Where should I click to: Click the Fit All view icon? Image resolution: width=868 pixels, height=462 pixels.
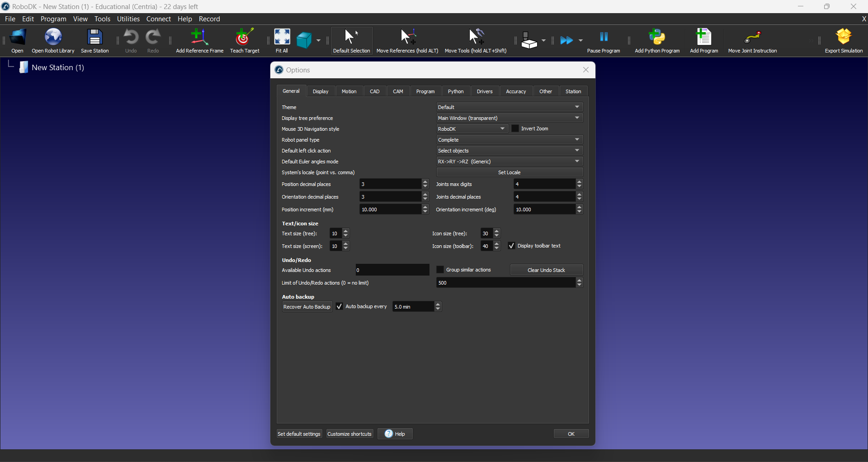click(282, 38)
